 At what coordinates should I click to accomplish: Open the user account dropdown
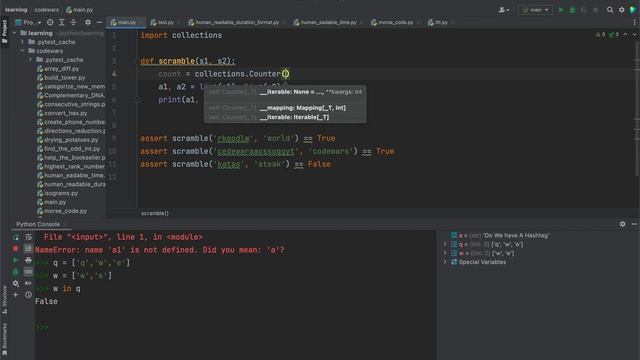[x=504, y=10]
